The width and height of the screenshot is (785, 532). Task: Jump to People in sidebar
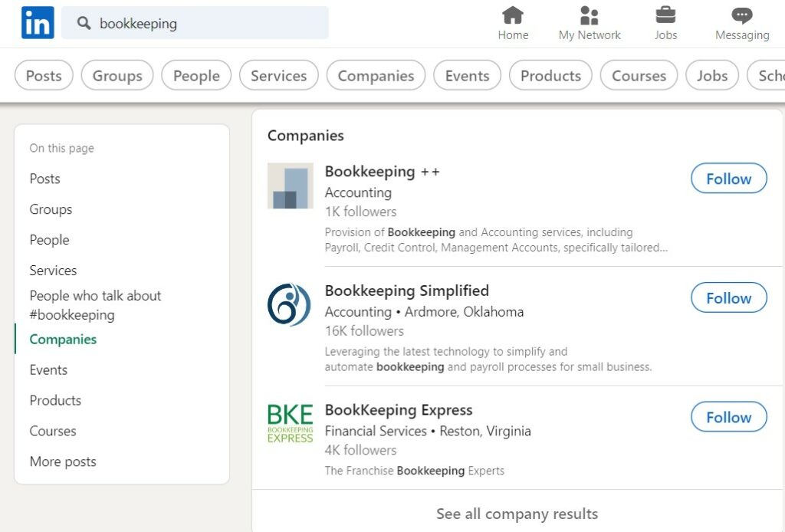click(49, 240)
